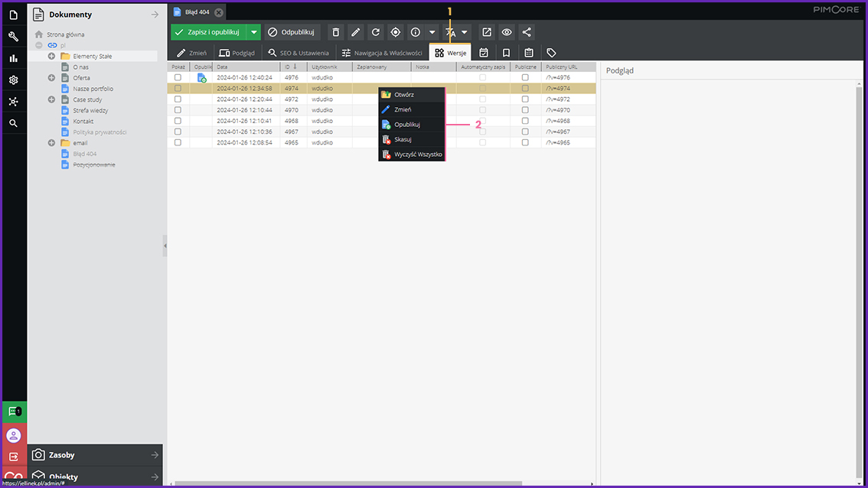
Task: Click the Odpublikuj button
Action: tap(292, 32)
